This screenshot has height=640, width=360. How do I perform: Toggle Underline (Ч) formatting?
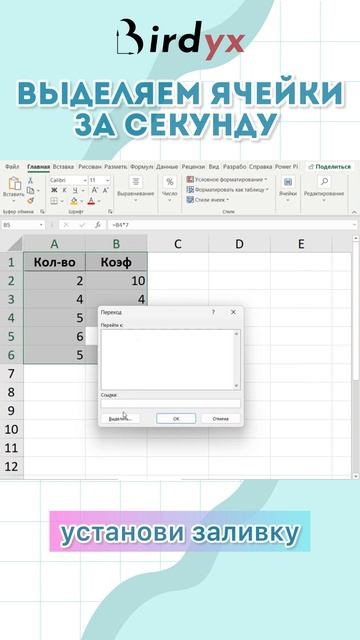75,190
